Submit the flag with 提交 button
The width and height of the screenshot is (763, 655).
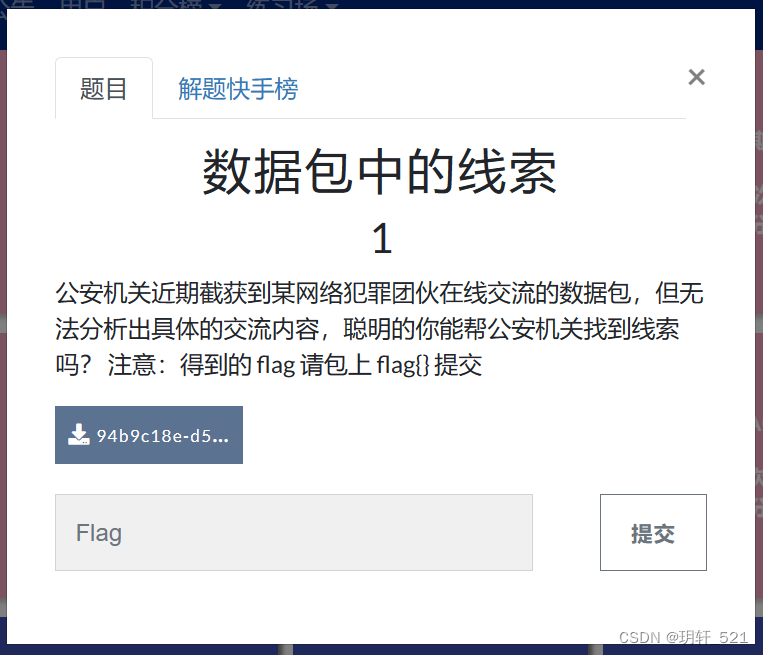coord(653,532)
